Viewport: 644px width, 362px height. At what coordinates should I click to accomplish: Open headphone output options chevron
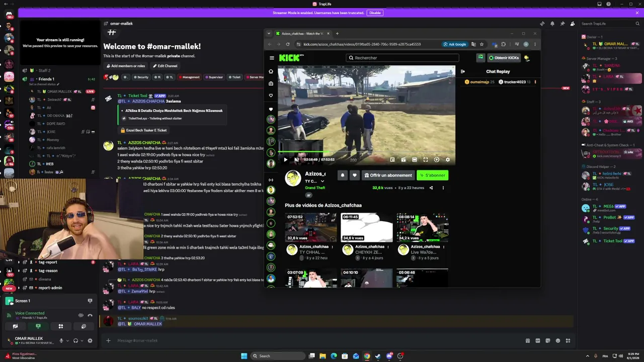click(82, 340)
